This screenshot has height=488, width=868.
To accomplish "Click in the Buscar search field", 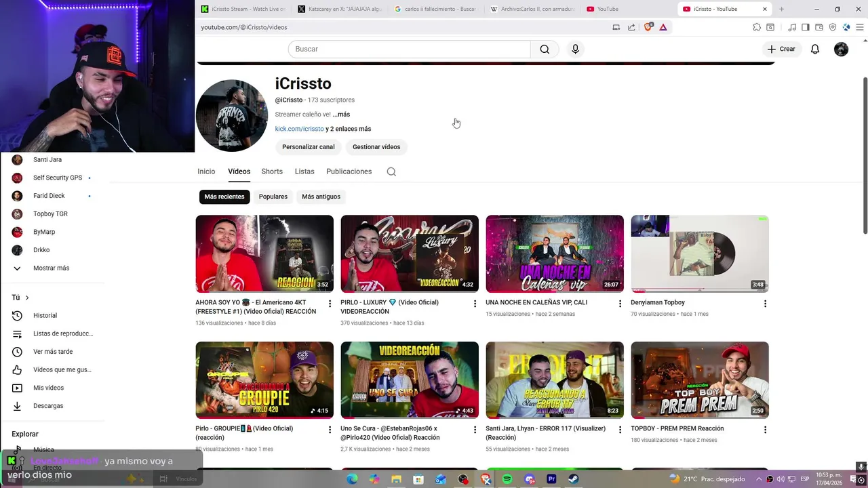I will coord(410,49).
